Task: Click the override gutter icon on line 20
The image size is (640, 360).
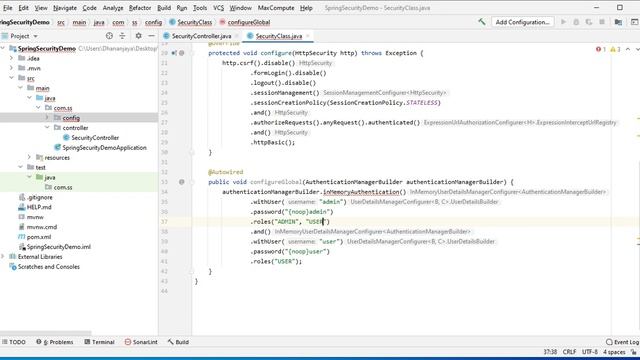Action: [174, 53]
